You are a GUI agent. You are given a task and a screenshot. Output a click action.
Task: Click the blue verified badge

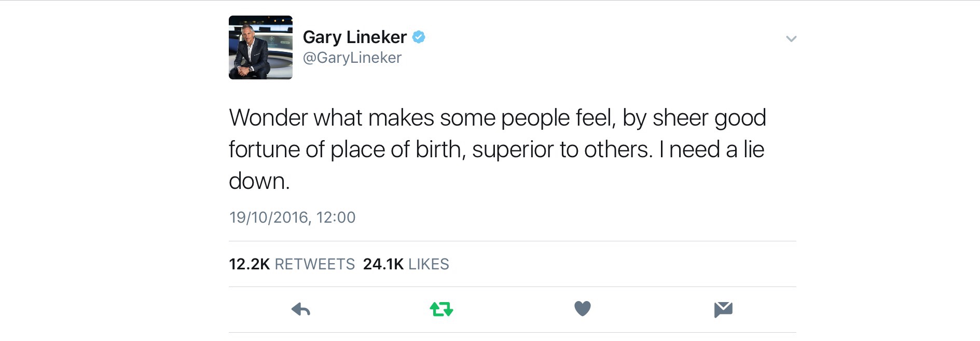(x=419, y=37)
